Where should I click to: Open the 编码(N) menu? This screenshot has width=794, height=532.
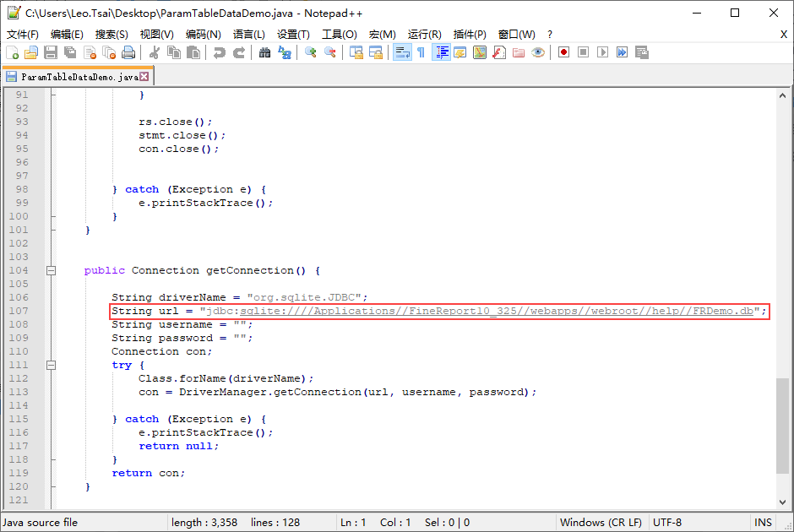coord(203,35)
